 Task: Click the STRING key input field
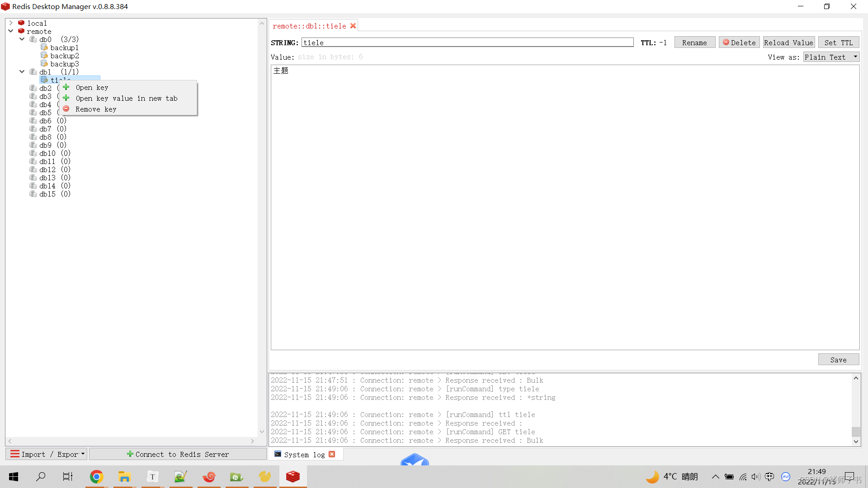point(467,42)
